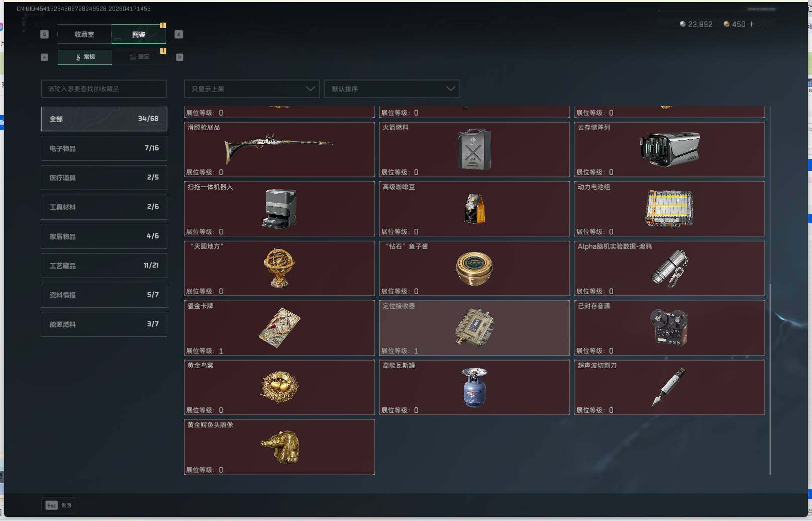Select the 黄金鸟窝 golden nest icon
The width and height of the screenshot is (812, 521).
tap(279, 387)
